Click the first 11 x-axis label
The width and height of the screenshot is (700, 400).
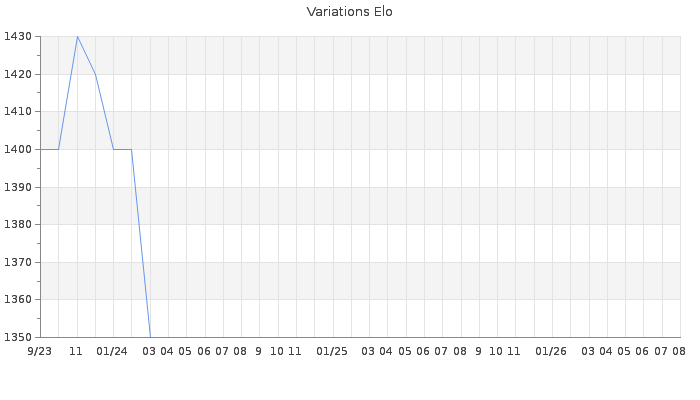[76, 352]
